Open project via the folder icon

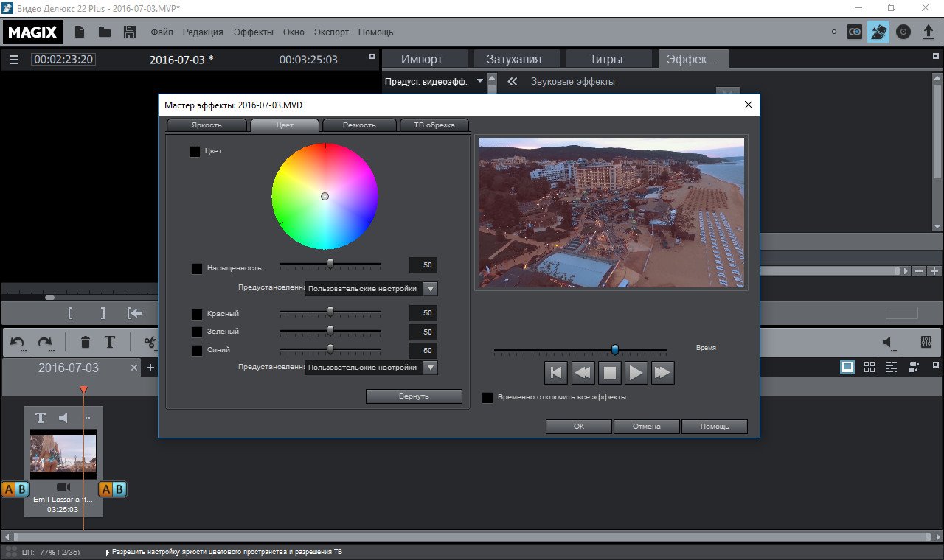[105, 32]
